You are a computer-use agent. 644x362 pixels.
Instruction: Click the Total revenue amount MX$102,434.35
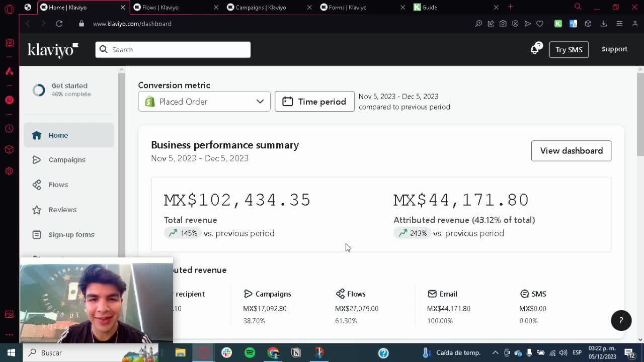(x=237, y=200)
